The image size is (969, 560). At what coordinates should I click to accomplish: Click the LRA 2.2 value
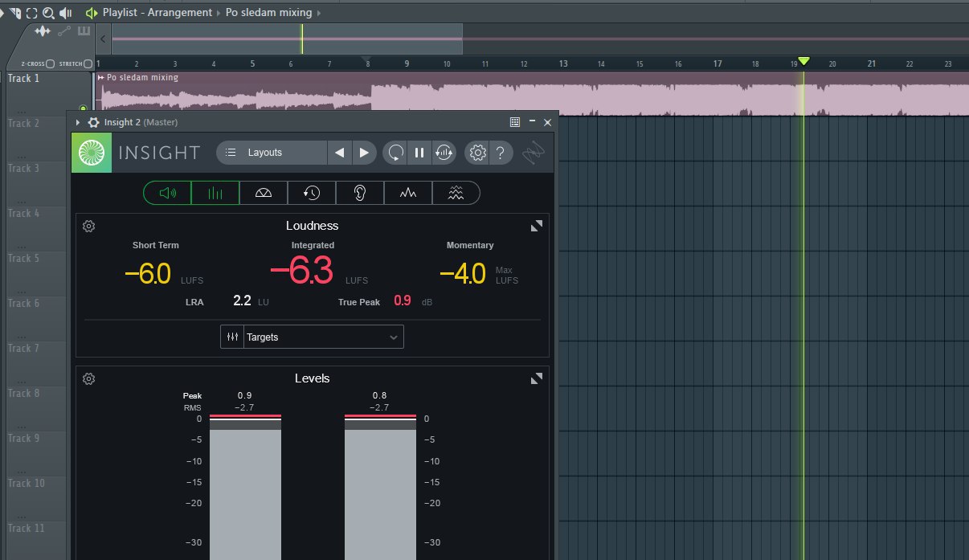[242, 300]
